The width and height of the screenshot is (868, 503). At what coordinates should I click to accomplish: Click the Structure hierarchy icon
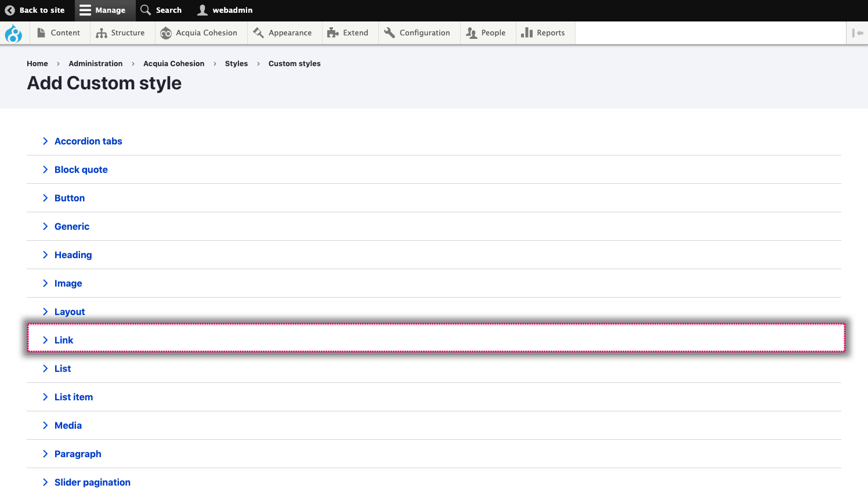[102, 33]
